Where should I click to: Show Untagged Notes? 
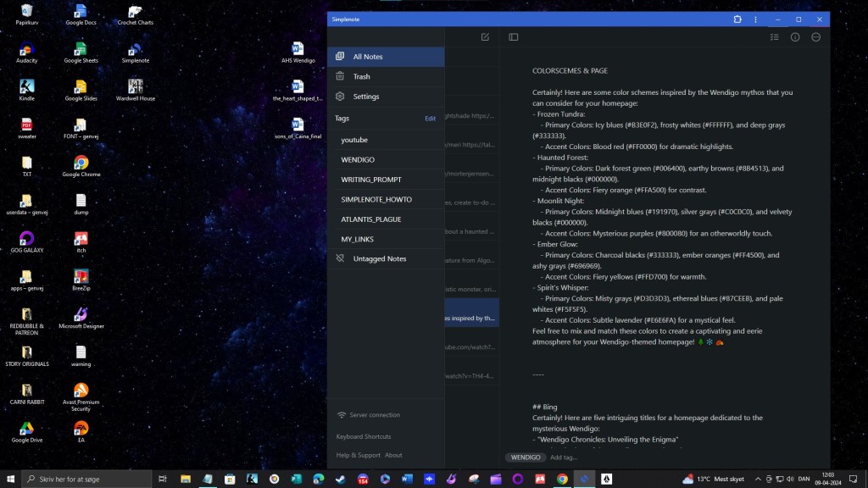tap(379, 258)
